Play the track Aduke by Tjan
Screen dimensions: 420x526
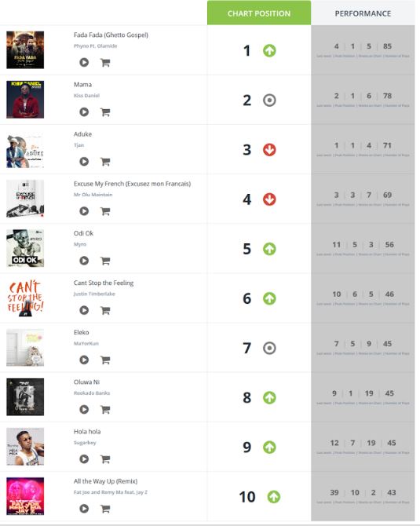(84, 162)
